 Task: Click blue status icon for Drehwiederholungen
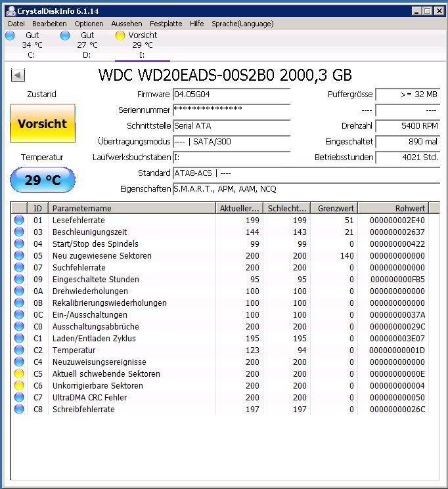click(19, 291)
